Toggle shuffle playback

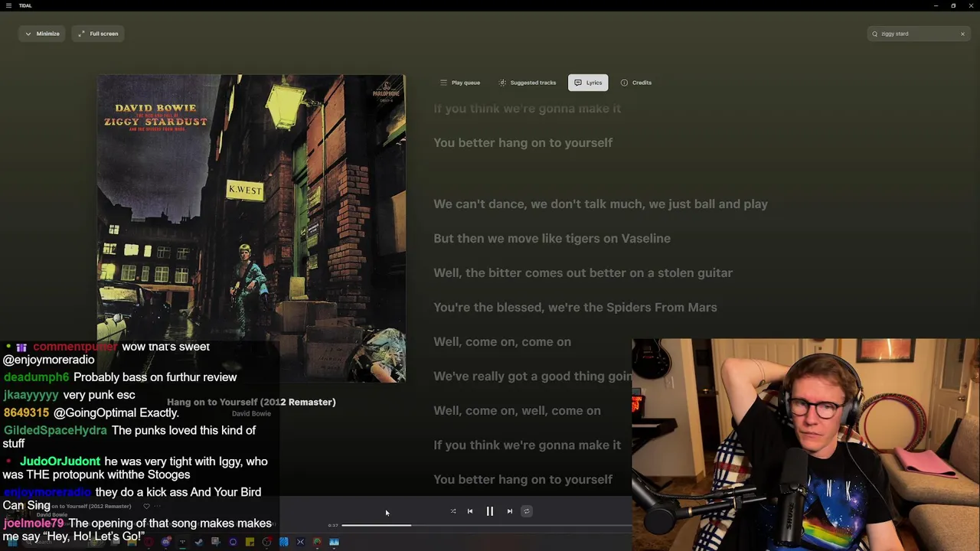453,511
